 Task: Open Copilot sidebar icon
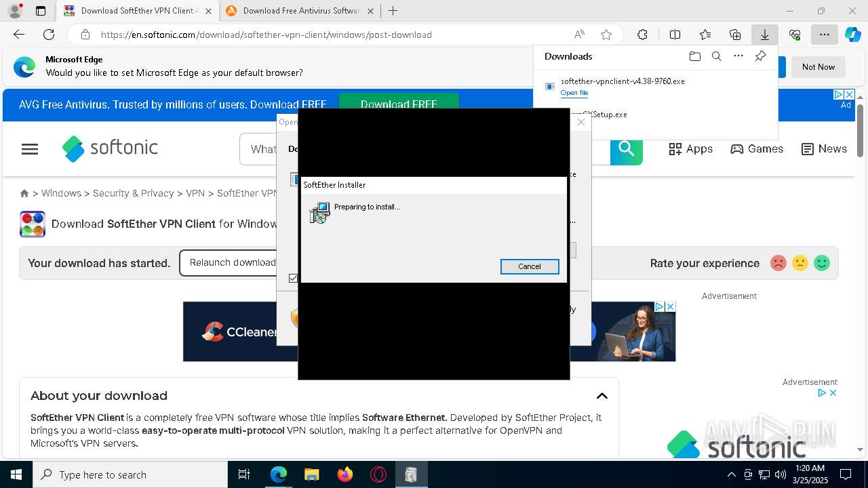pyautogui.click(x=852, y=35)
